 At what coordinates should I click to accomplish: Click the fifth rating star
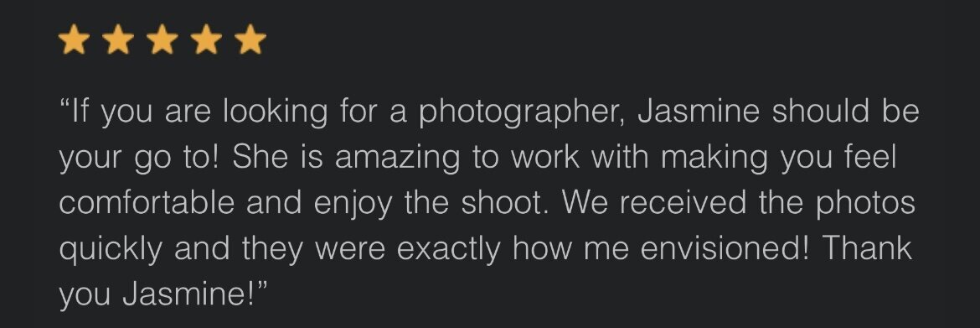coord(250,40)
